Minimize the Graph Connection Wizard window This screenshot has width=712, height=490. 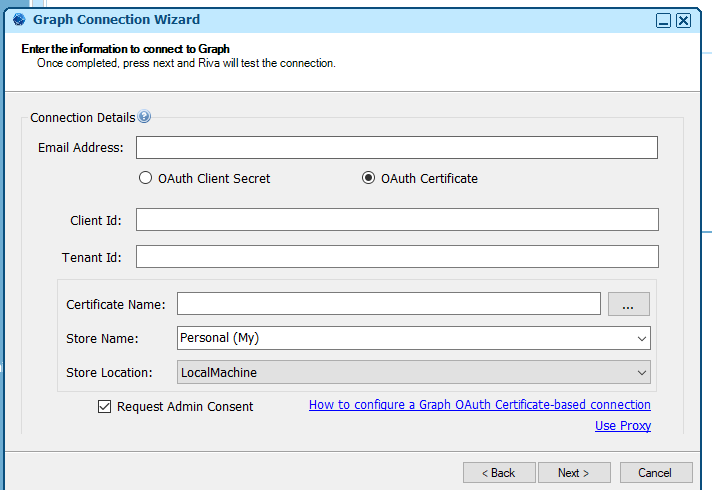tap(663, 20)
